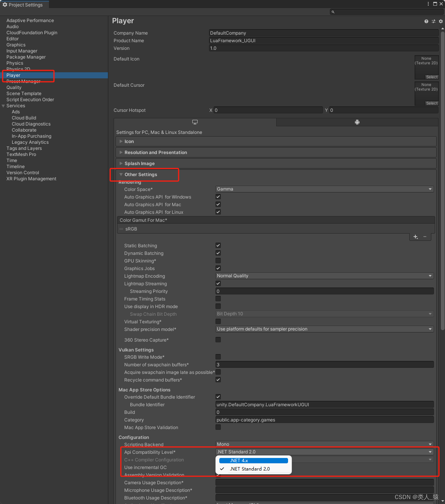445x504 pixels.
Task: Enable the GPU Skinning checkbox
Action: (x=218, y=261)
